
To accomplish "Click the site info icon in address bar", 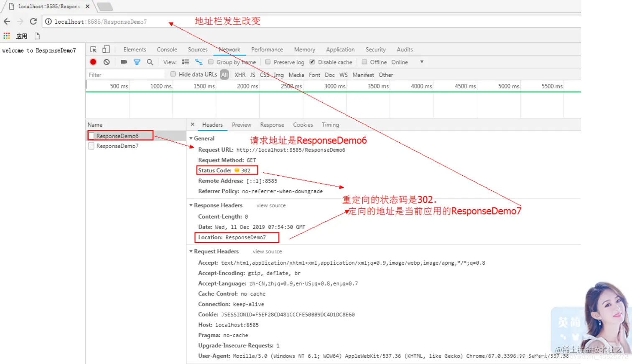I will (48, 21).
